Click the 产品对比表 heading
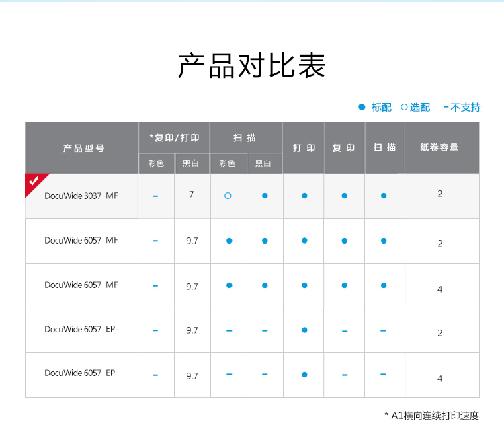This screenshot has height=446, width=504. click(252, 66)
